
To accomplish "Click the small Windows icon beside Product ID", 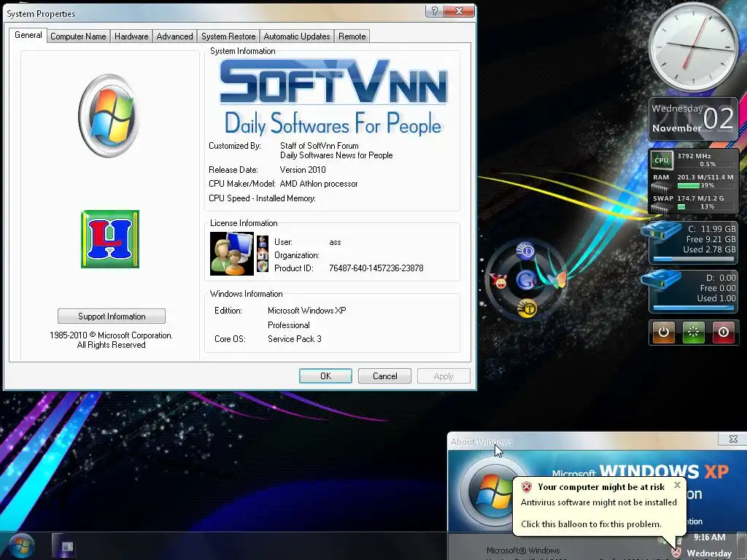I will click(263, 266).
